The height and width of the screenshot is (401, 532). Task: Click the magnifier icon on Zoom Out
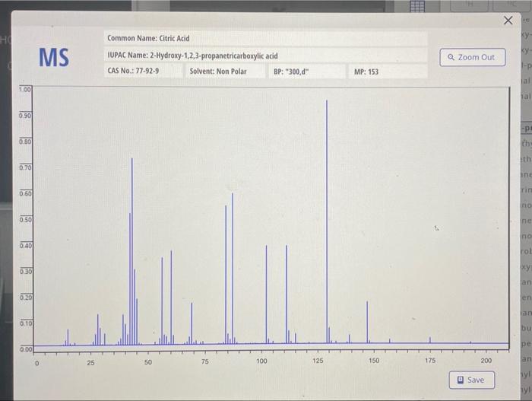(451, 57)
